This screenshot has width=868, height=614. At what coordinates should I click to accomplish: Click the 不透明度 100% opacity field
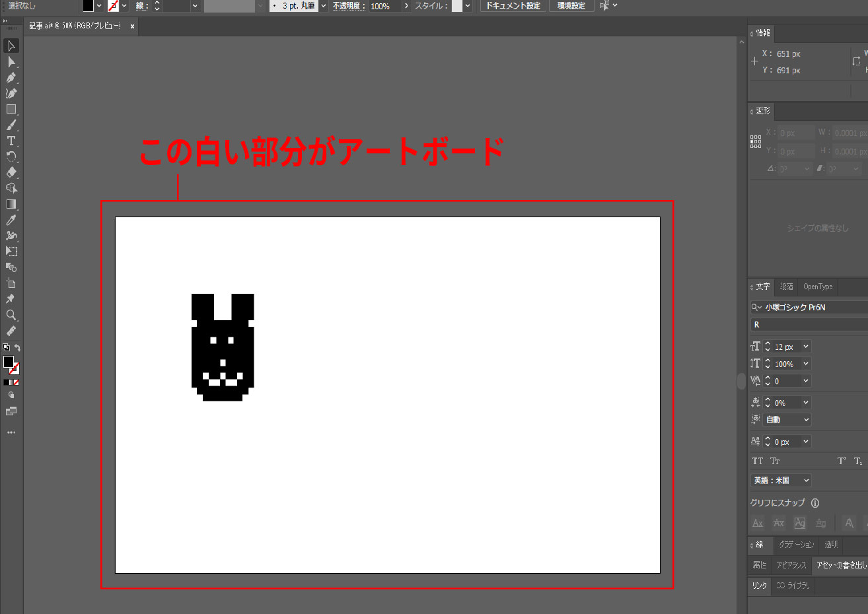tap(384, 6)
